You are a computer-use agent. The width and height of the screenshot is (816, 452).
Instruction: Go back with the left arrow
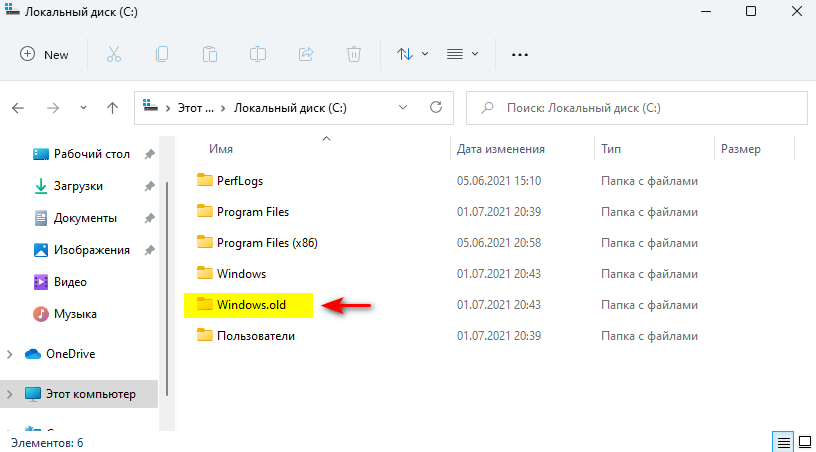coord(18,108)
